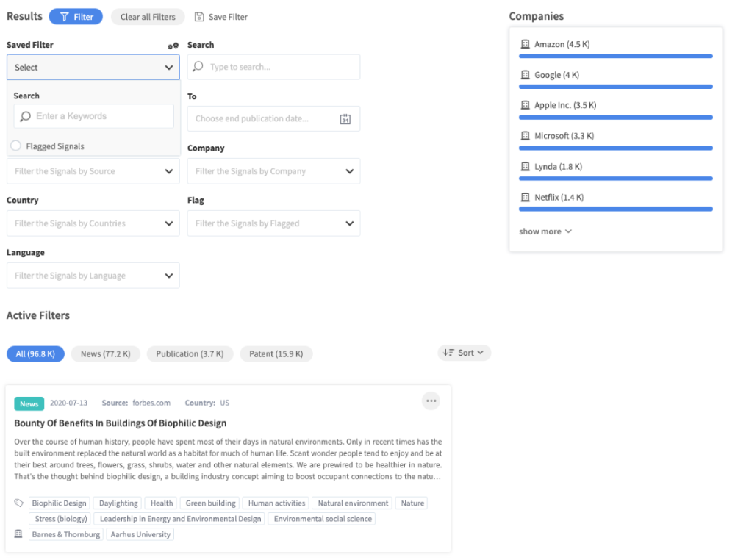This screenshot has height=560, width=735.
Task: Click the tag icon on the news card
Action: [x=18, y=503]
